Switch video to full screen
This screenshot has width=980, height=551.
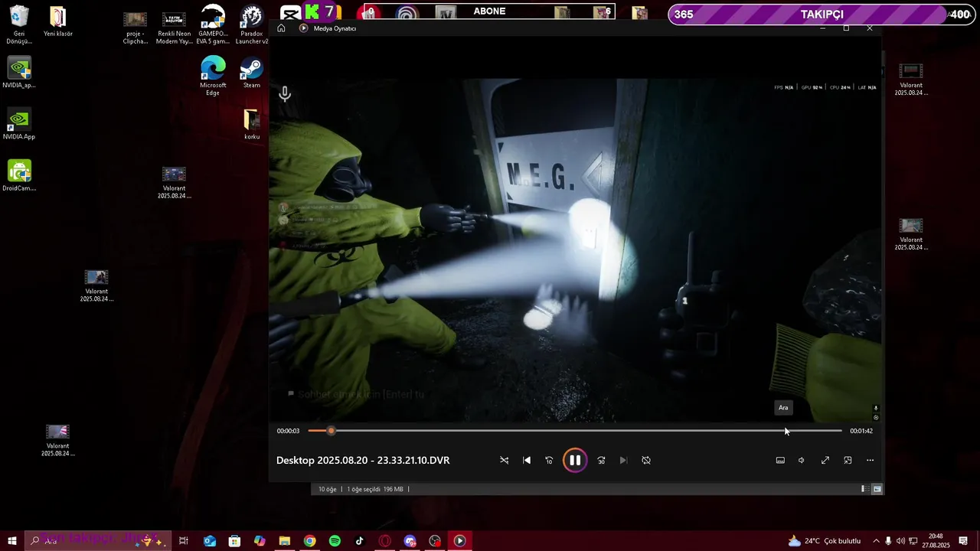tap(825, 460)
